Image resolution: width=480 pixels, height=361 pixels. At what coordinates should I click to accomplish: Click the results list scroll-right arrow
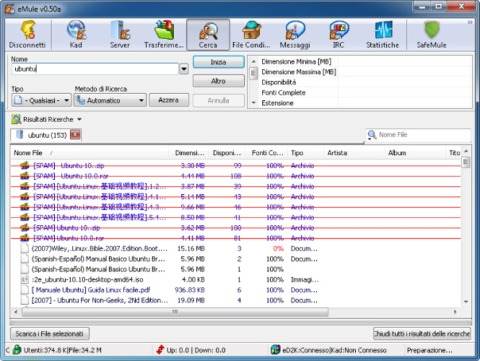click(x=455, y=312)
